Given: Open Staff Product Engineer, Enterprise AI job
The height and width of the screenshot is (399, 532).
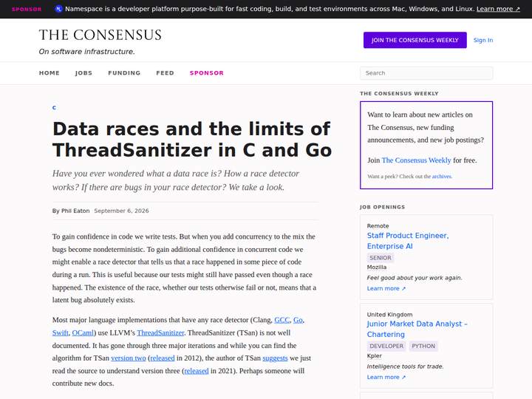Looking at the screenshot, I should 408,241.
